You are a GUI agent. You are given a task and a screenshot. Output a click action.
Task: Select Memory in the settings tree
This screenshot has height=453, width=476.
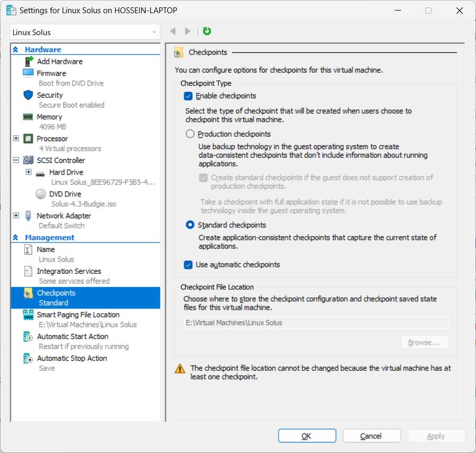(x=50, y=117)
